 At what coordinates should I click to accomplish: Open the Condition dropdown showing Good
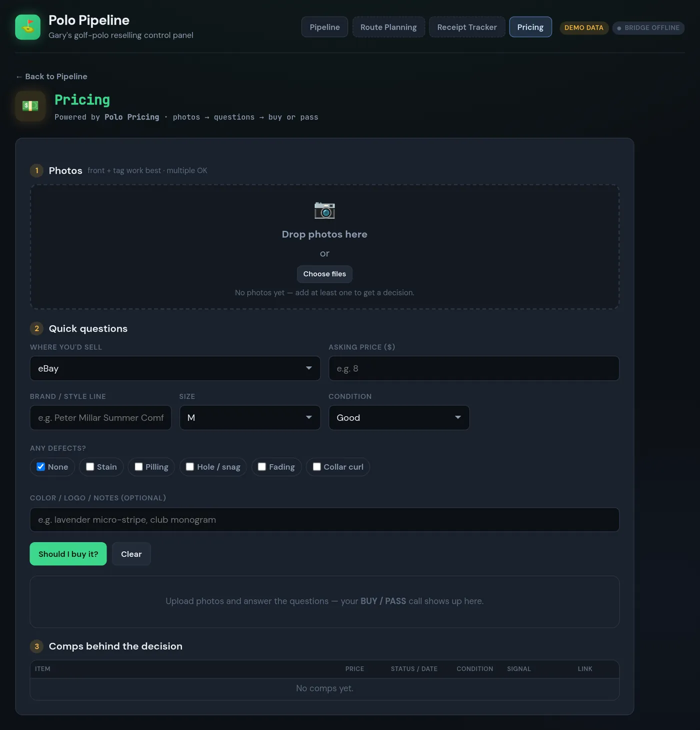[x=398, y=418]
